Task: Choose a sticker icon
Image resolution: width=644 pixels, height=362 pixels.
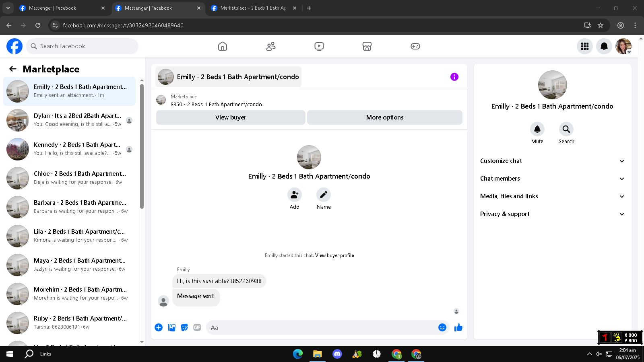Action: [x=184, y=327]
